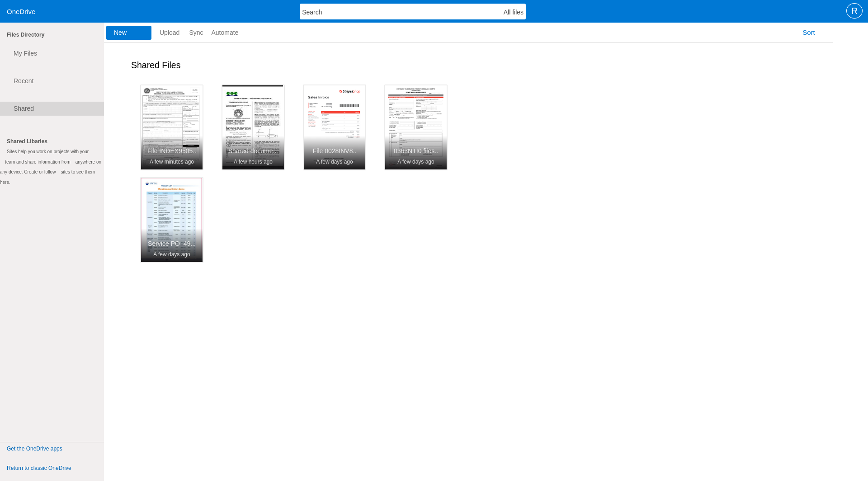
Task: Click Get the OneDrive apps link
Action: click(34, 449)
